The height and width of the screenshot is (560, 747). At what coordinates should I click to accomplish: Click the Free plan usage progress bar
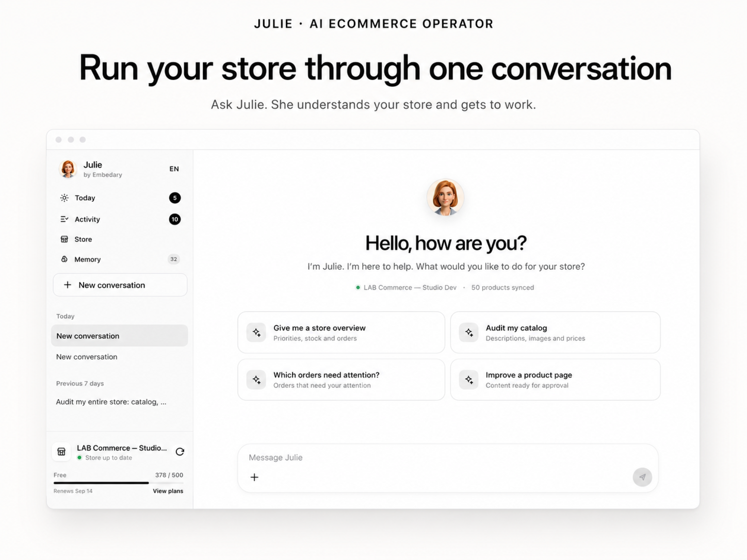(118, 483)
